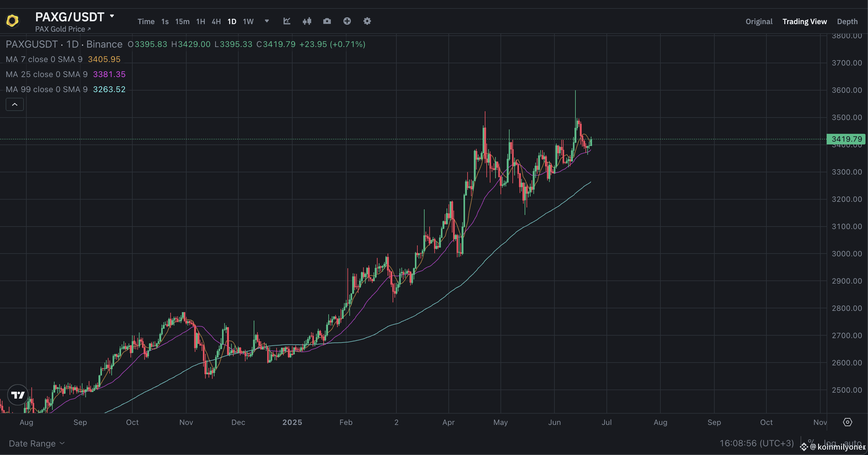Click the indicators icon in the toolbar
The image size is (868, 455).
[x=307, y=21]
